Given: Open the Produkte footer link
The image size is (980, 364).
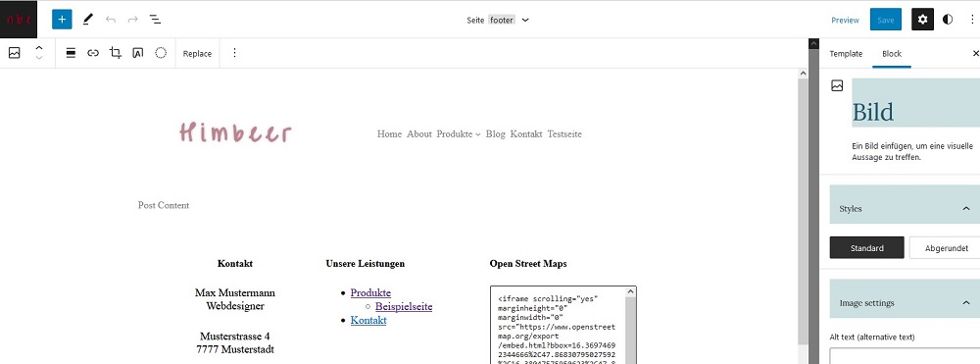Looking at the screenshot, I should point(370,292).
